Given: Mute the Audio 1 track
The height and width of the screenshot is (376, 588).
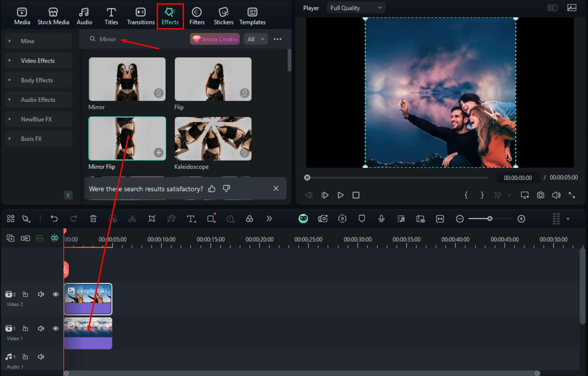Looking at the screenshot, I should (x=41, y=357).
